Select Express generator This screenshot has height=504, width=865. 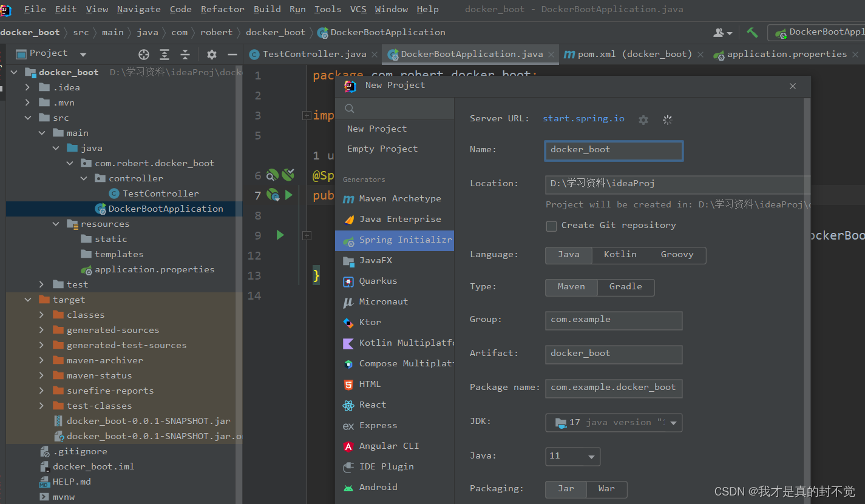(395, 426)
